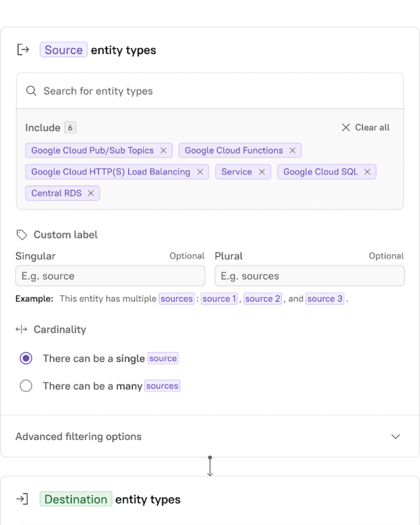Click the search magnifier icon
Image resolution: width=420 pixels, height=525 pixels.
[31, 91]
